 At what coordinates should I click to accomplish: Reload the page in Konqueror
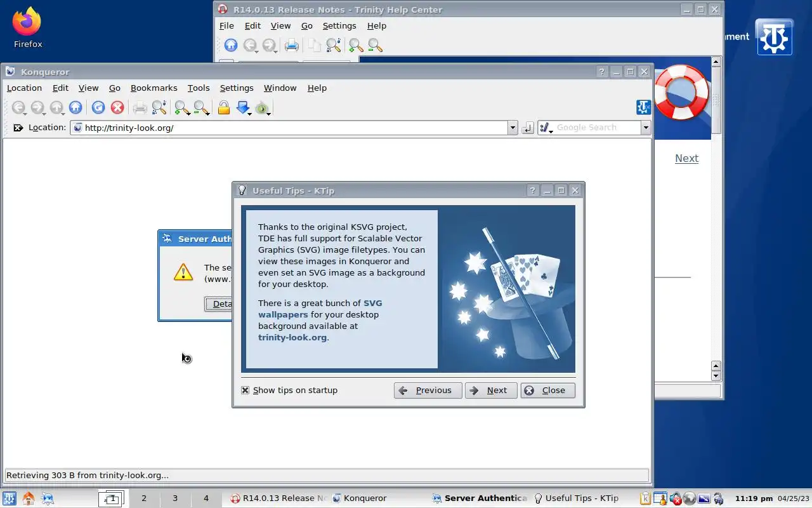pos(98,107)
